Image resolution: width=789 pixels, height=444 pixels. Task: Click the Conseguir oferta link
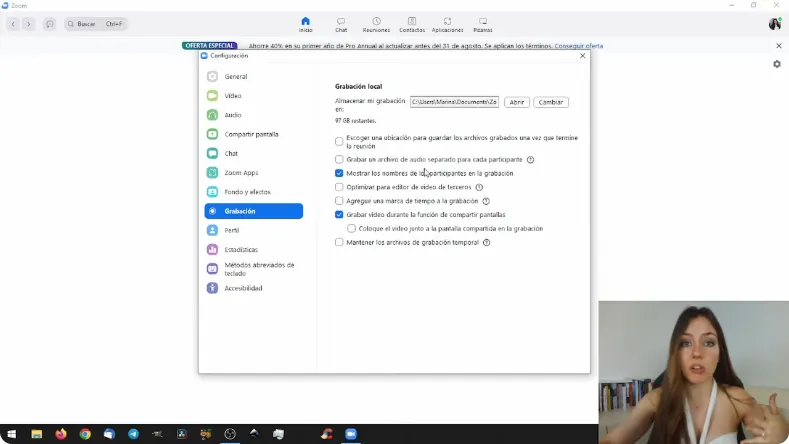579,46
